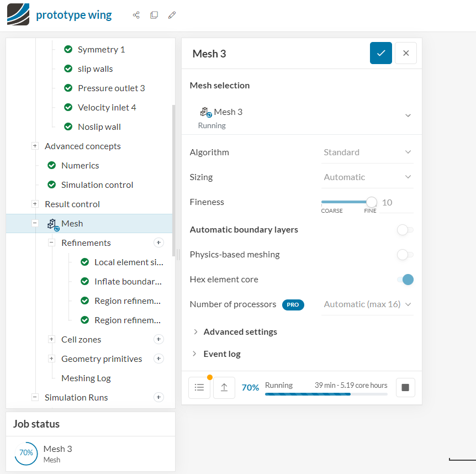Click the Fineness slider handle
Viewport: 476px width, 474px height.
click(x=372, y=202)
